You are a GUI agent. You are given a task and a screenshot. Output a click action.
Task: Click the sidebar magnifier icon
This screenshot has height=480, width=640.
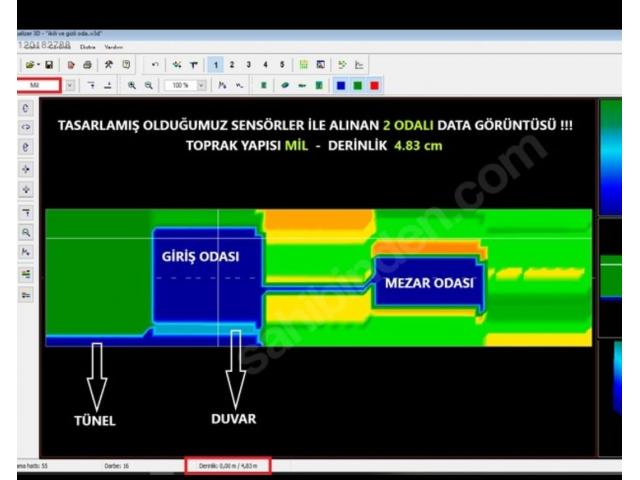[26, 232]
